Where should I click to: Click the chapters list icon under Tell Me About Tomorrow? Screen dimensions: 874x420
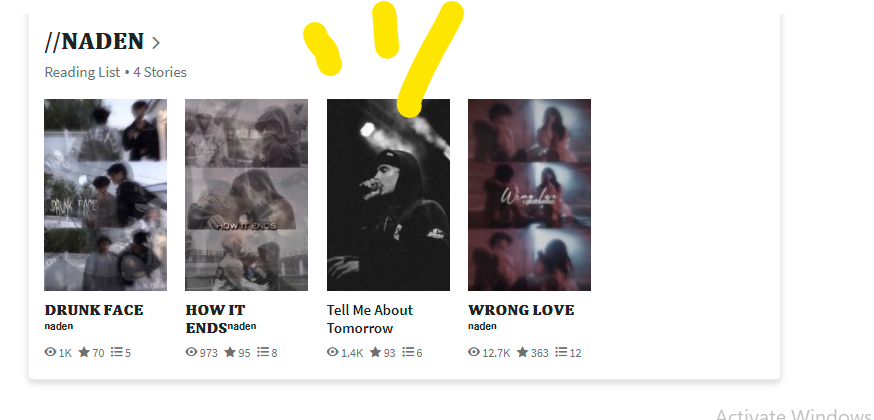[409, 352]
